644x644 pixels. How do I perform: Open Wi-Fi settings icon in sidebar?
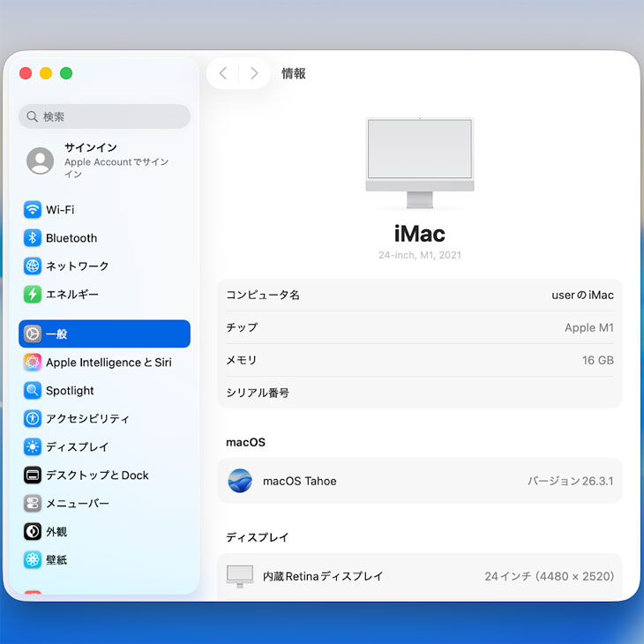pyautogui.click(x=33, y=210)
